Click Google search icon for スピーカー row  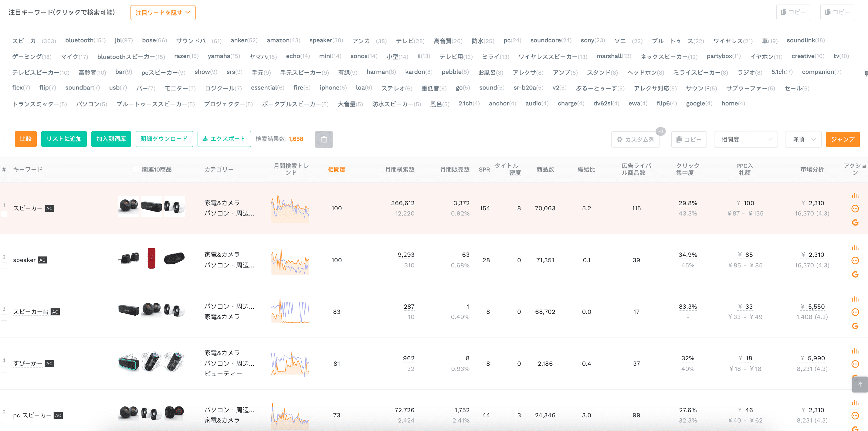click(855, 222)
